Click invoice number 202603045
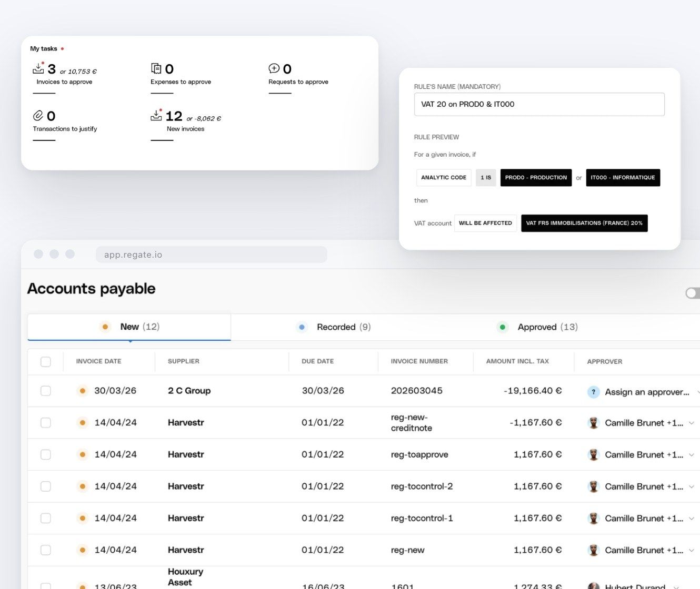Screen dimensions: 700x589 pos(417,391)
